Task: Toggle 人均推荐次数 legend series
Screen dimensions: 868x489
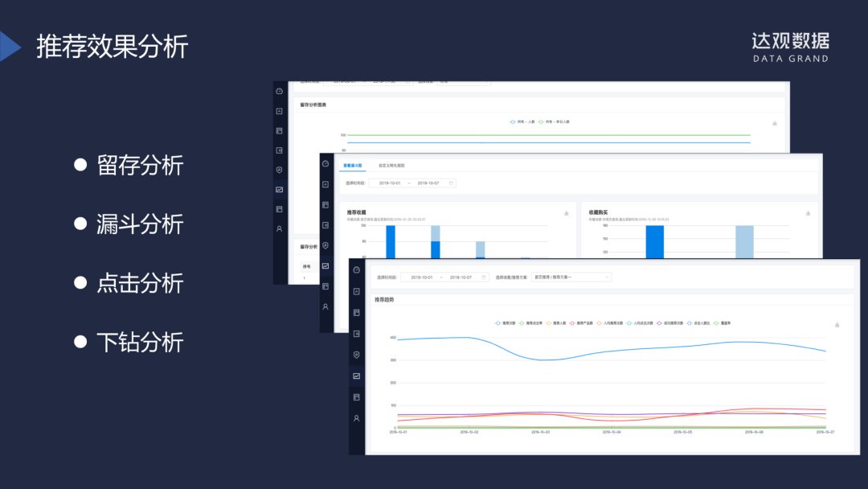Action: tap(609, 323)
